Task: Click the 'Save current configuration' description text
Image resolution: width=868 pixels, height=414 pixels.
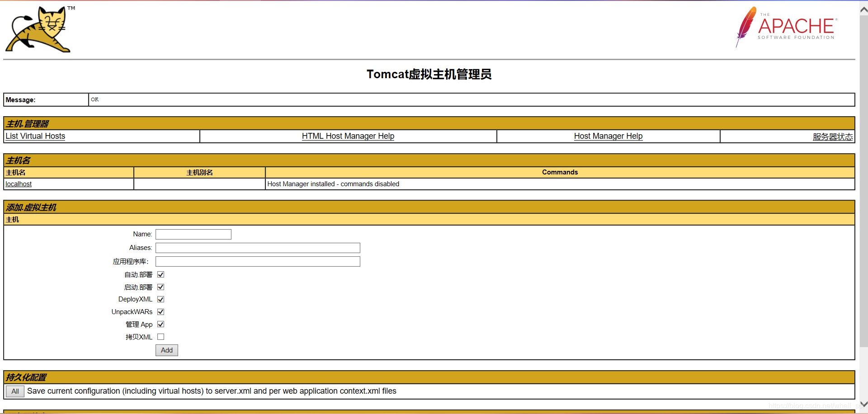Action: coord(212,391)
